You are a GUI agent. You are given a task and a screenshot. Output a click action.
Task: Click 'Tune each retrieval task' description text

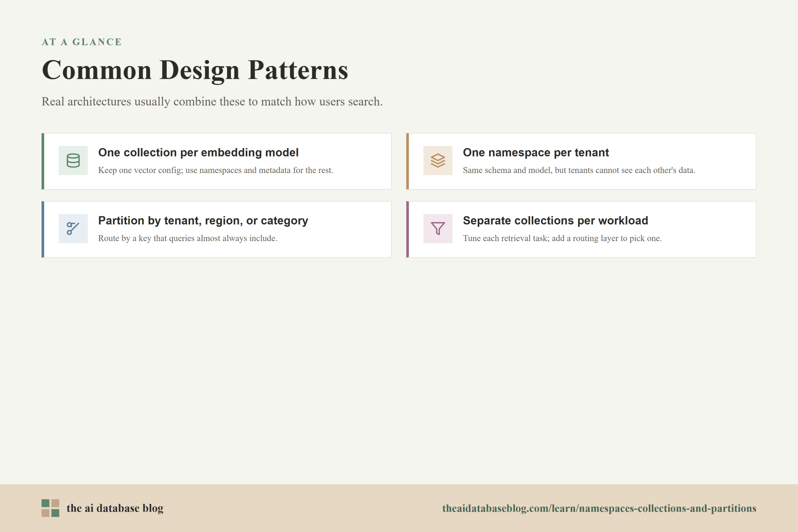(x=562, y=238)
